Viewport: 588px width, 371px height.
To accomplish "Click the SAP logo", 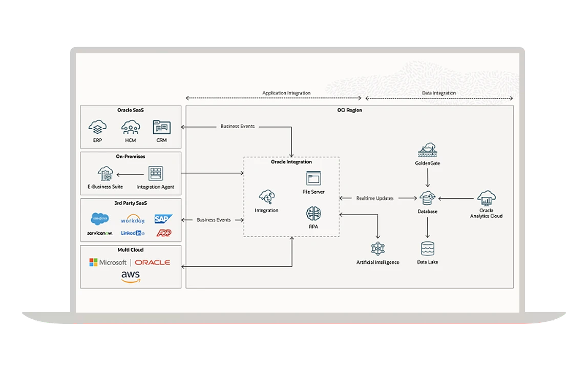I will 163,219.
